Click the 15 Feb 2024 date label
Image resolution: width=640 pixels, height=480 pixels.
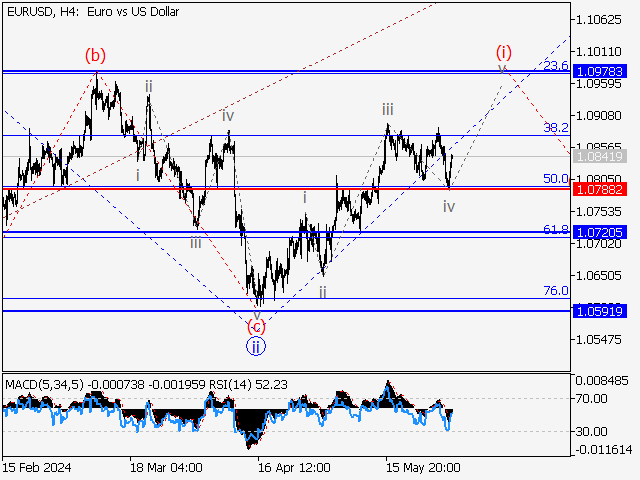coord(37,467)
